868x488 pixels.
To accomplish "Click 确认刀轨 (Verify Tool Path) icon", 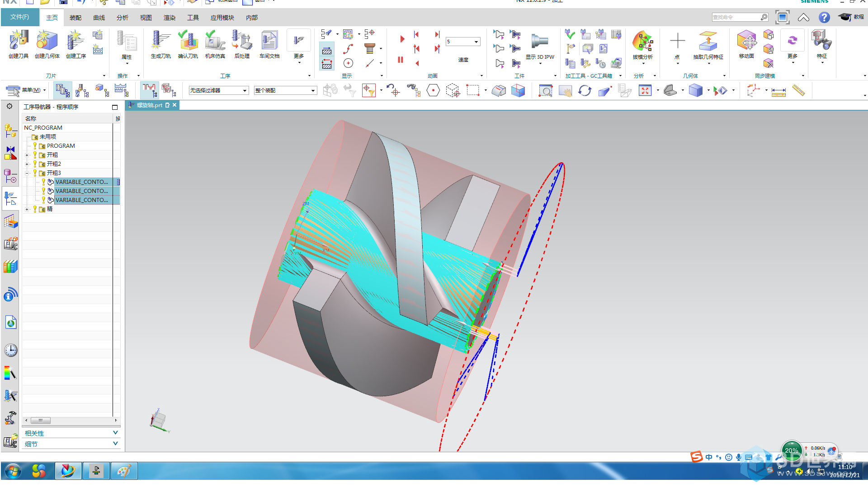I will (x=188, y=44).
